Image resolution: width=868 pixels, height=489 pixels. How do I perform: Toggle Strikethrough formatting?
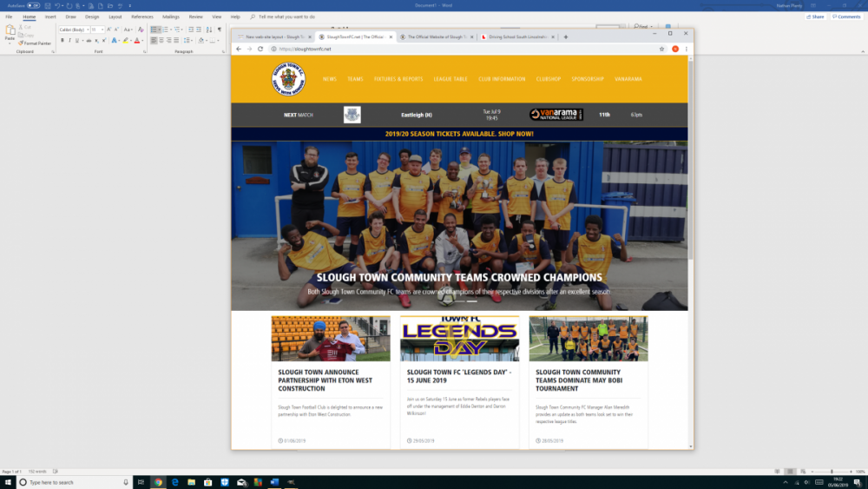click(x=89, y=41)
